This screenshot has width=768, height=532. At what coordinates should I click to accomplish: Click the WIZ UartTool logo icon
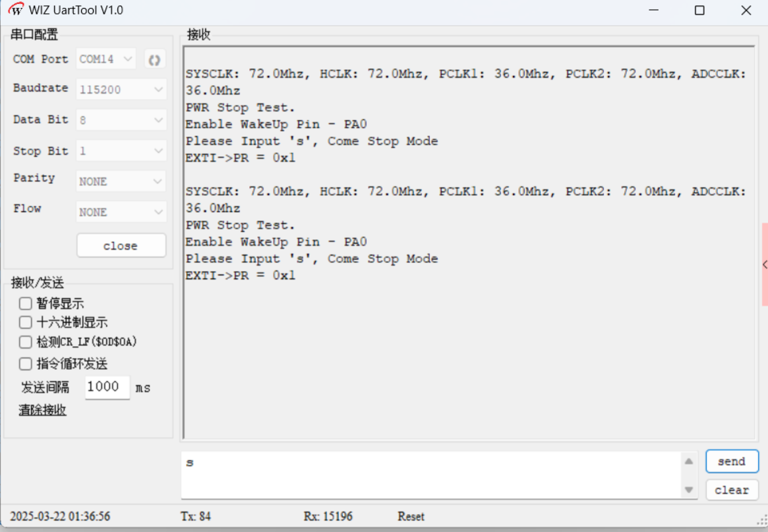click(x=15, y=11)
